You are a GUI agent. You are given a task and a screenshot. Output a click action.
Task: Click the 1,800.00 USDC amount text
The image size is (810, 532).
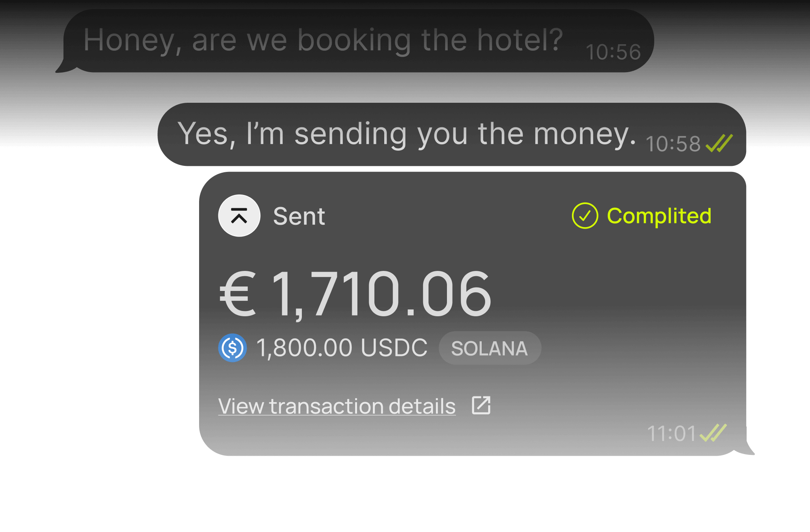point(342,348)
